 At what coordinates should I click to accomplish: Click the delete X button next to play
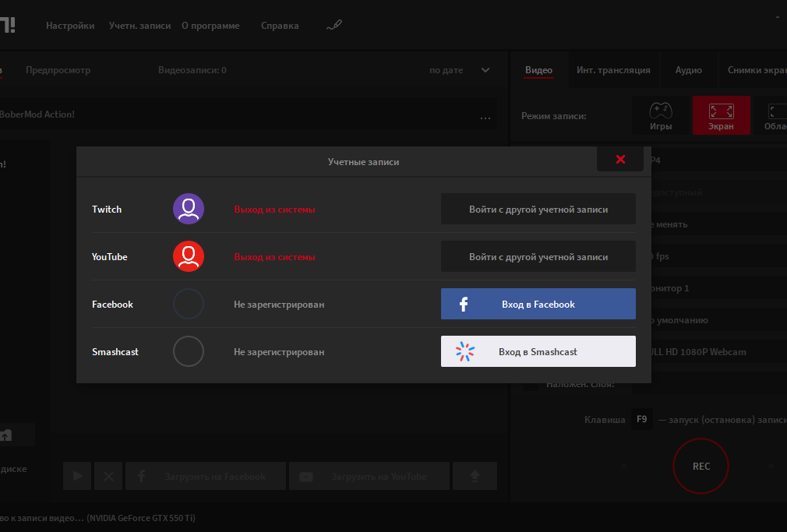(x=108, y=476)
